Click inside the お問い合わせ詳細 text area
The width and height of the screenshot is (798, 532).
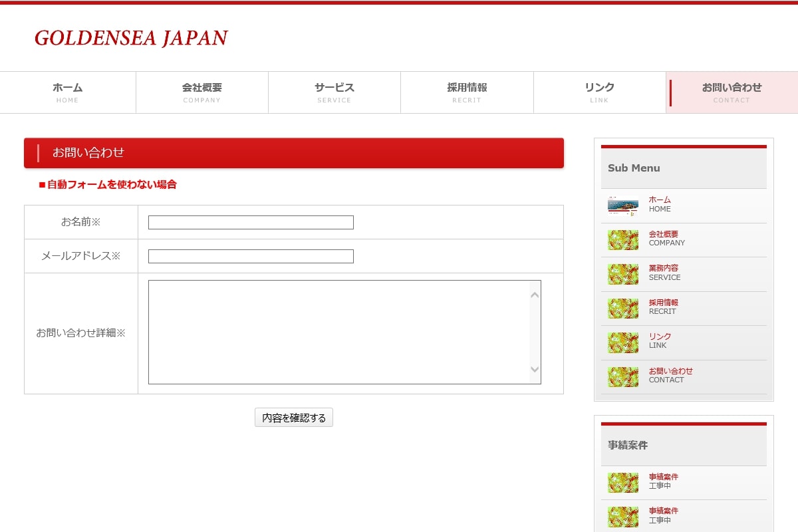339,332
